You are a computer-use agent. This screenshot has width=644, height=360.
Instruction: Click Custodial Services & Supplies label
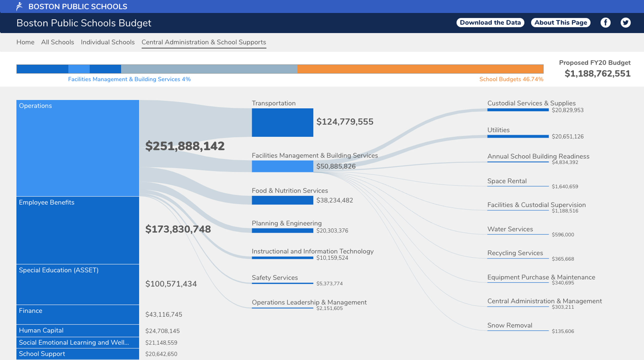pos(531,103)
